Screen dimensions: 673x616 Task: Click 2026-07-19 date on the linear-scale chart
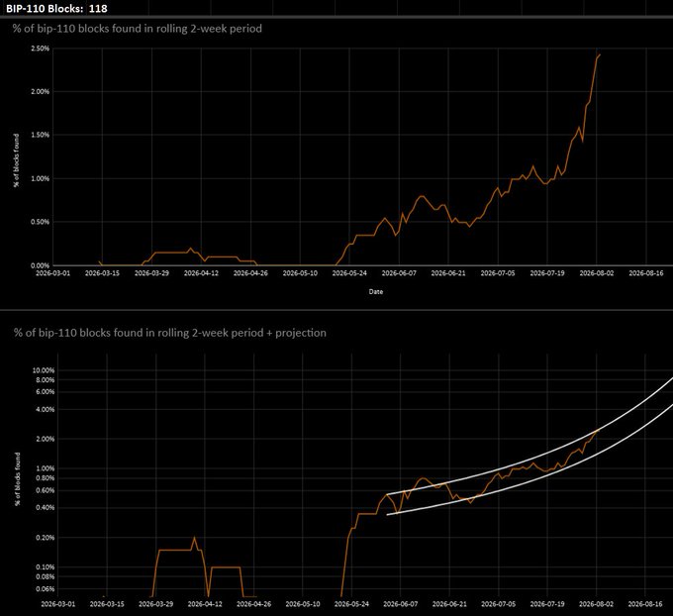coord(547,273)
